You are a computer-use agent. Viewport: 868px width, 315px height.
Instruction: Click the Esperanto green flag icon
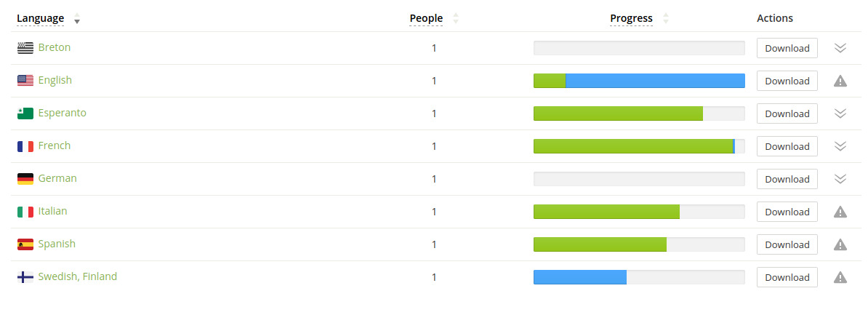click(25, 113)
